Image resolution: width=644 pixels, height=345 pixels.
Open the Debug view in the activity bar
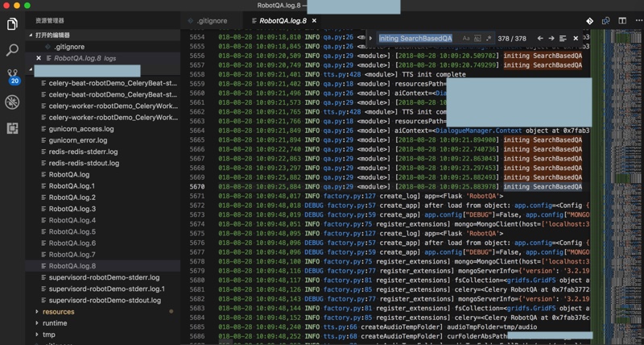pos(12,102)
